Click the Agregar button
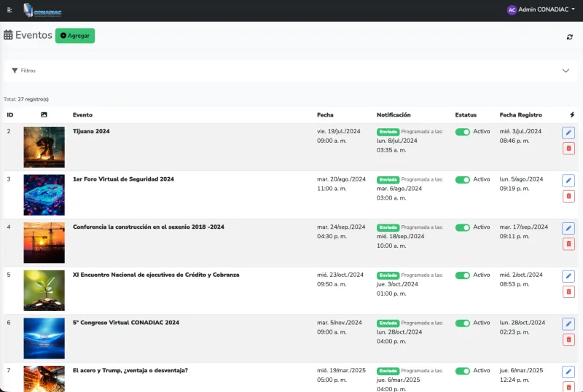Image resolution: width=583 pixels, height=392 pixels. [75, 36]
